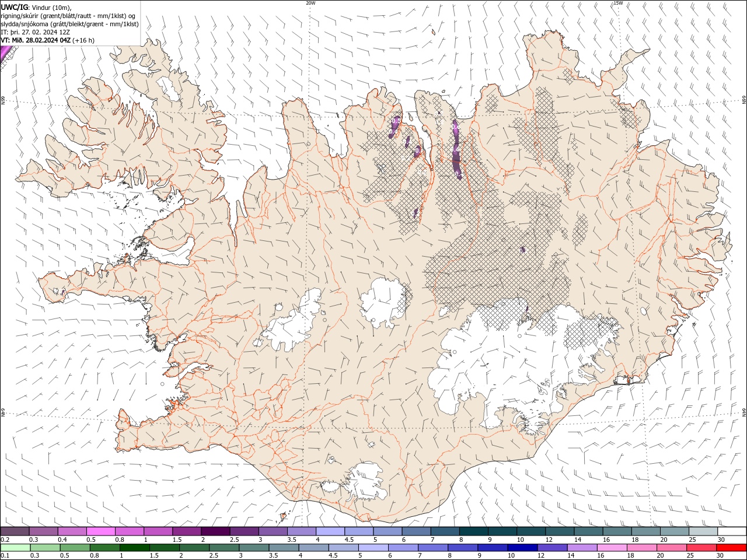Viewport: 747px width, 560px height.
Task: Click the deep navy bottom-row swatch starting at 10
Action: click(522, 548)
